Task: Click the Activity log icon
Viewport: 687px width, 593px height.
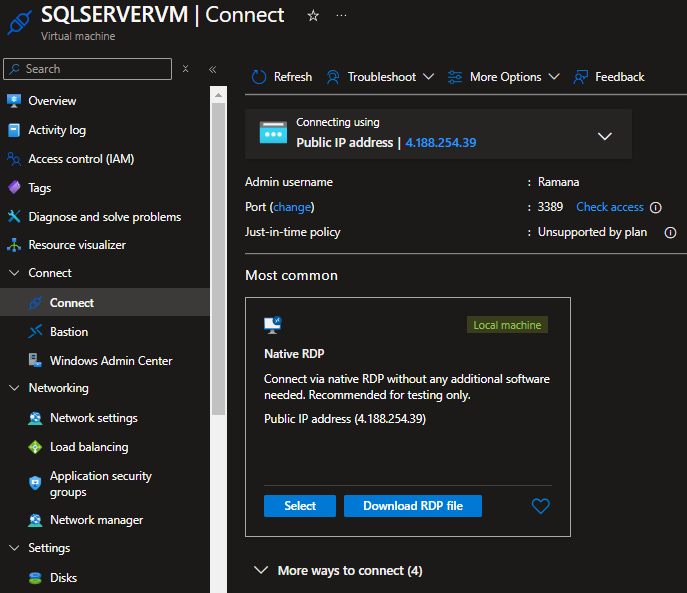Action: [14, 130]
